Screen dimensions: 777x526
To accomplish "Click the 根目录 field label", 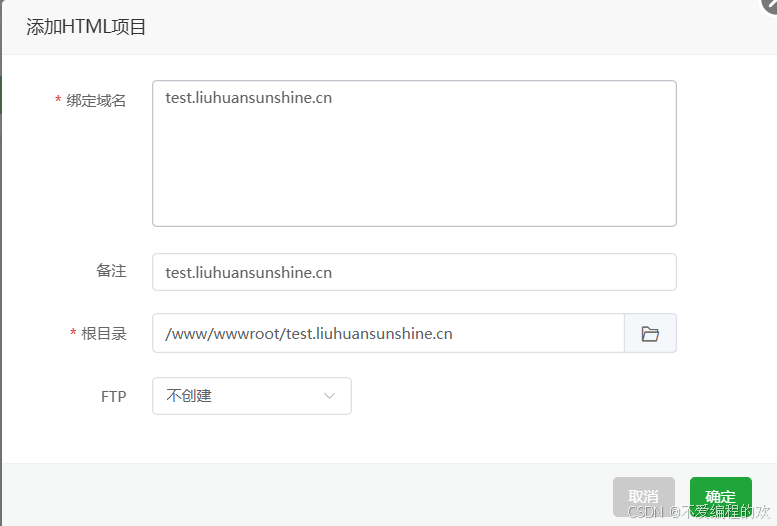I will pos(104,334).
